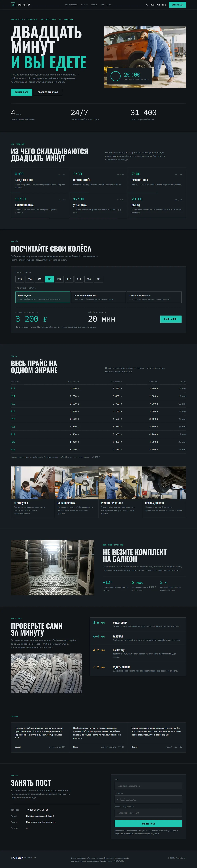Submit the booking form with «Занять пост»
Screen dimensions: 197x868
148,824
